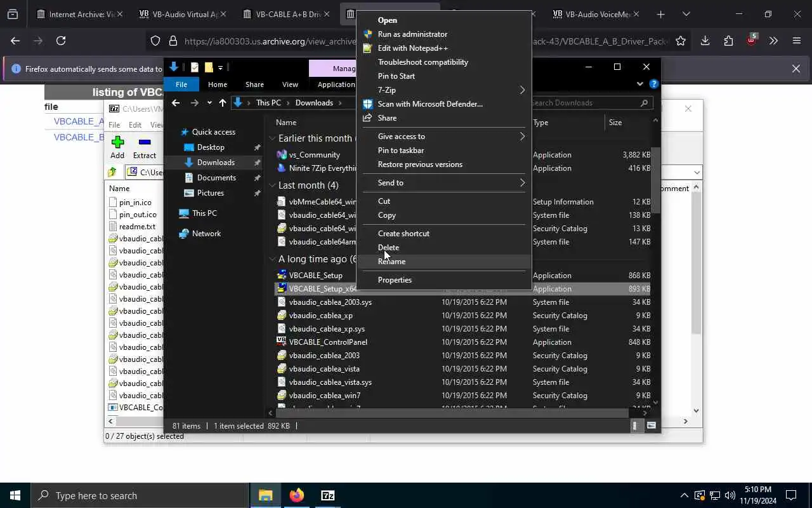Select Delete in the context menu
Viewport: 812px width, 508px height.
pyautogui.click(x=388, y=248)
